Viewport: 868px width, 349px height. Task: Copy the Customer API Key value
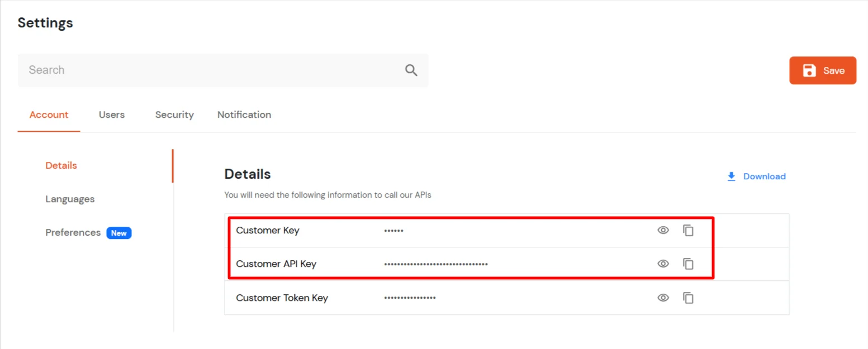688,264
